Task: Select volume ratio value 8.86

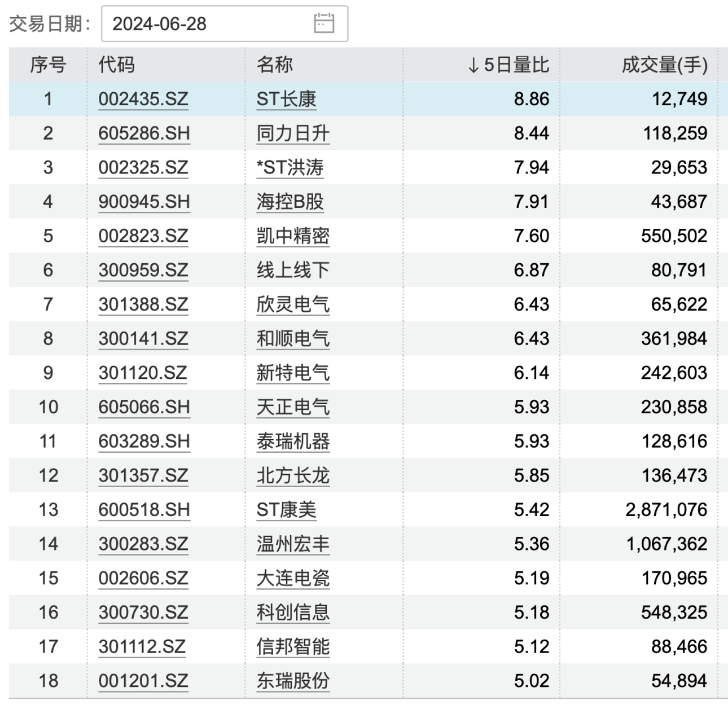Action: 532,99
